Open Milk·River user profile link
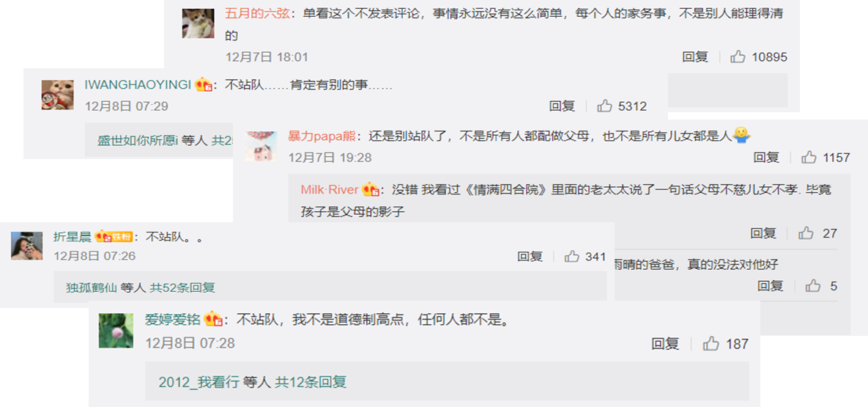 330,190
